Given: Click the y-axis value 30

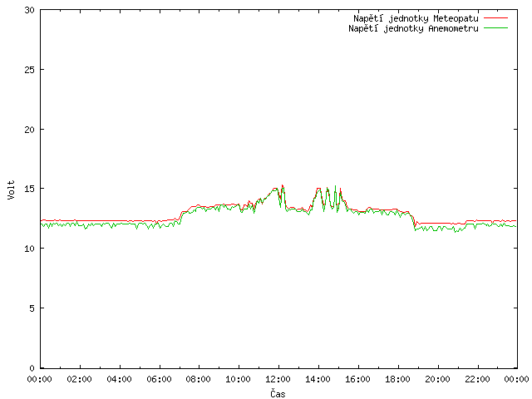Looking at the screenshot, I should [30, 10].
